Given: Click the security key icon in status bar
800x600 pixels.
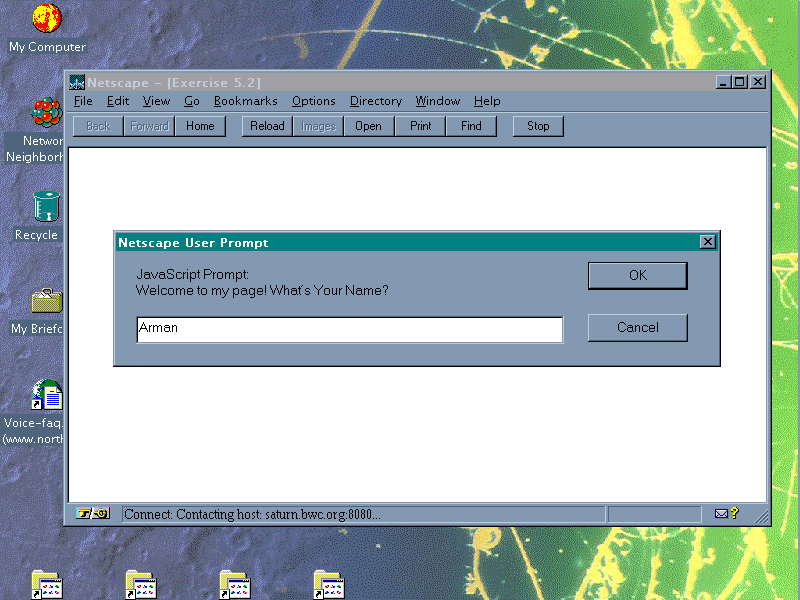Looking at the screenshot, I should coord(86,514).
